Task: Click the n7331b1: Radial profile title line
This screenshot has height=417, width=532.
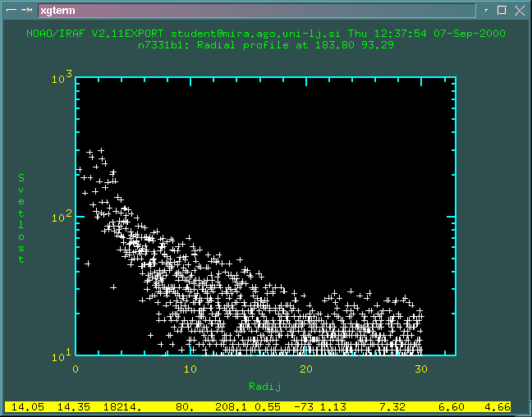Action: [x=266, y=45]
